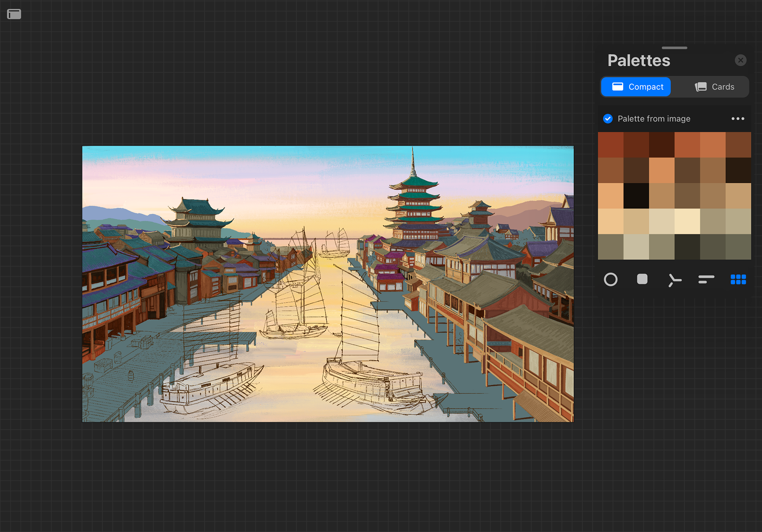Switch to Compact palette view
The height and width of the screenshot is (532, 762).
click(636, 87)
